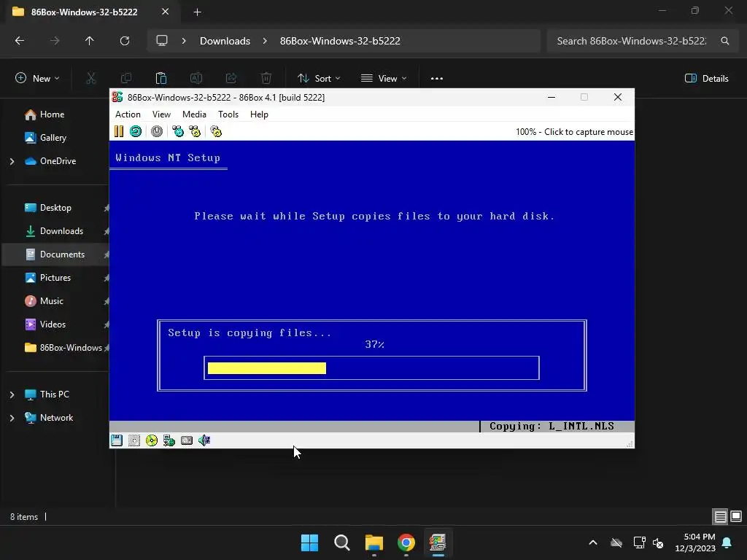The height and width of the screenshot is (560, 747).
Task: Add a new File Explorer tab
Action: (x=197, y=12)
